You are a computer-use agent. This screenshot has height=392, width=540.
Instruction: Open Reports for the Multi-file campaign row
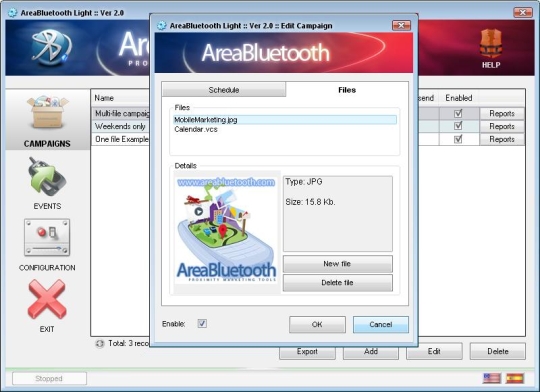coord(502,113)
